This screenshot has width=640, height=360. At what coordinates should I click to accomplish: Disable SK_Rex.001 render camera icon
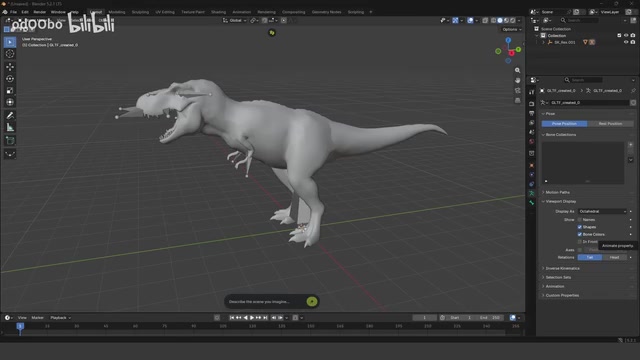[633, 42]
